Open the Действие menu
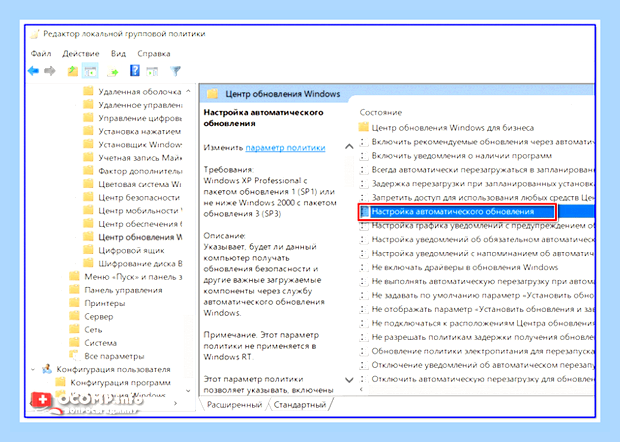The height and width of the screenshot is (442, 620). (x=81, y=54)
